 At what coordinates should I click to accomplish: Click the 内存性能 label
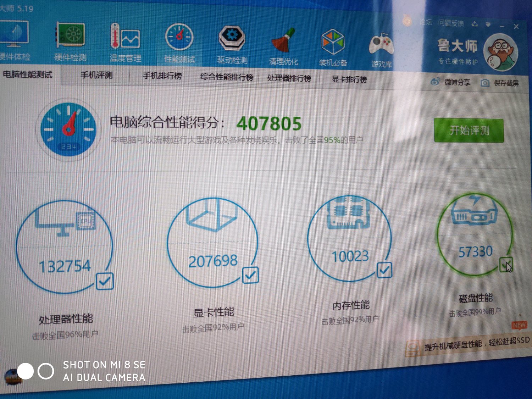pos(351,305)
